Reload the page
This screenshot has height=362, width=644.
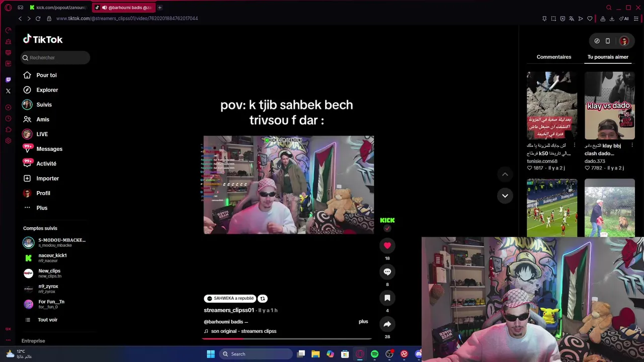coord(38,19)
